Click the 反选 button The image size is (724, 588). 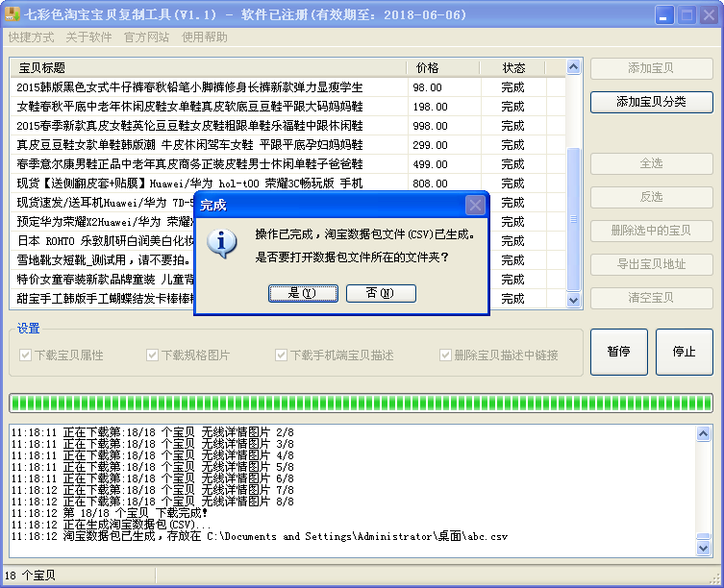652,197
